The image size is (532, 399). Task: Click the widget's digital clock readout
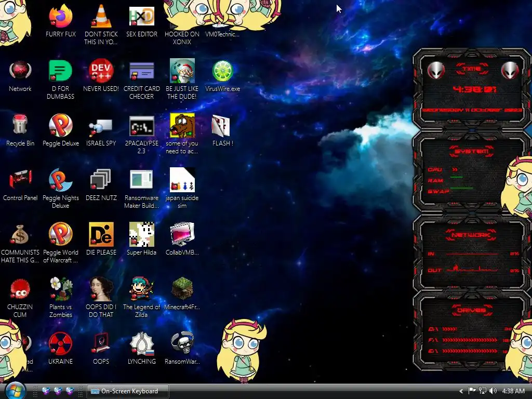click(x=475, y=89)
